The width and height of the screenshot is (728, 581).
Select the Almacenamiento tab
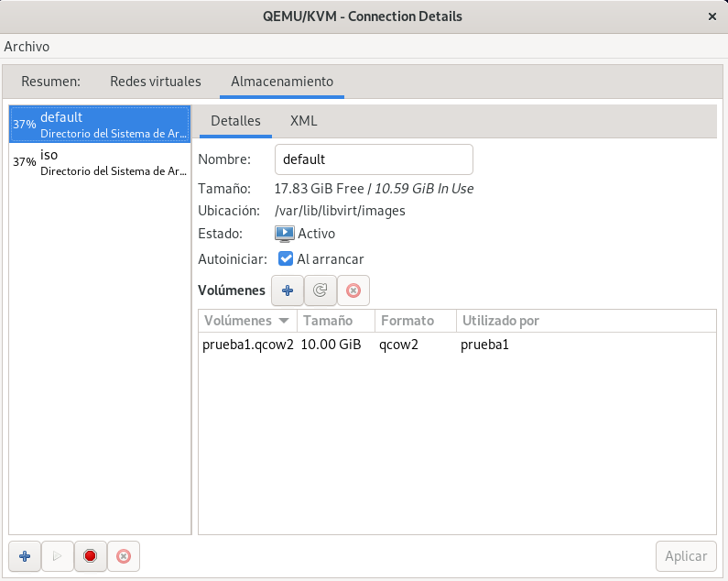[282, 82]
